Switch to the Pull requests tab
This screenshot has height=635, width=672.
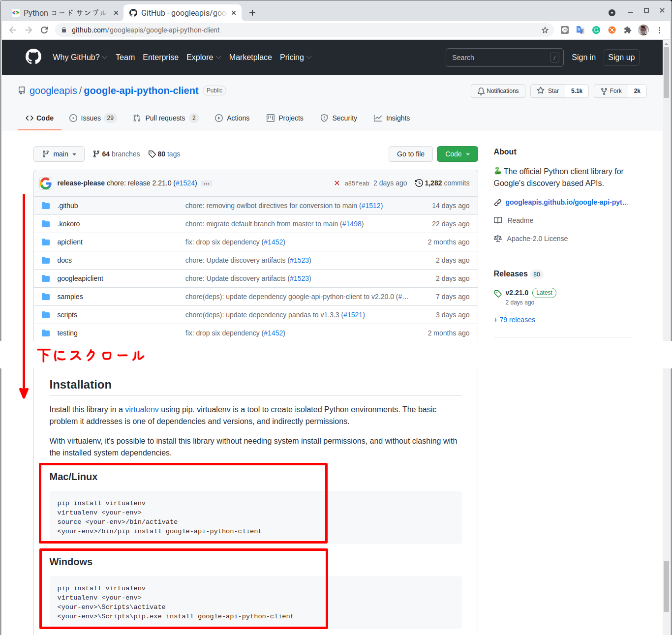coord(165,118)
